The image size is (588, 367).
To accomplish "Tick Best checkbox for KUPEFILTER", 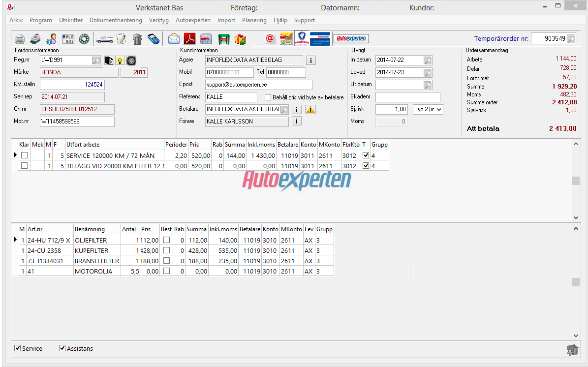I will 166,250.
